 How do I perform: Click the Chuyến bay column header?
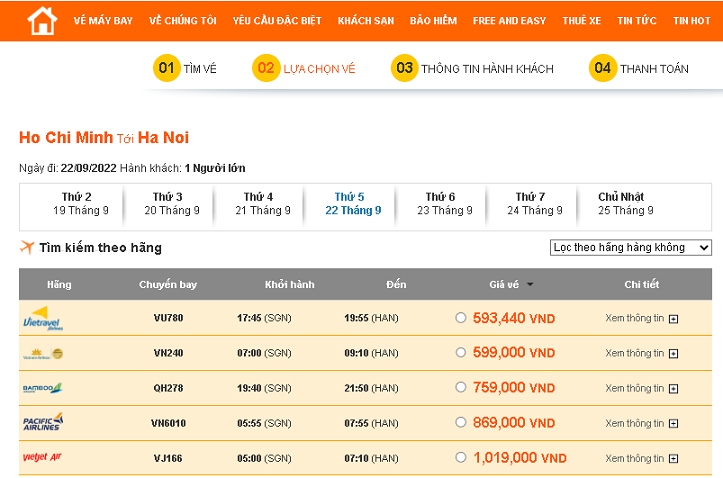click(168, 284)
